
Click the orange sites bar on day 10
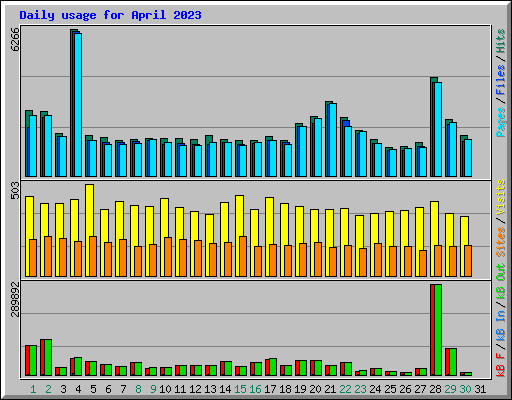168,257
